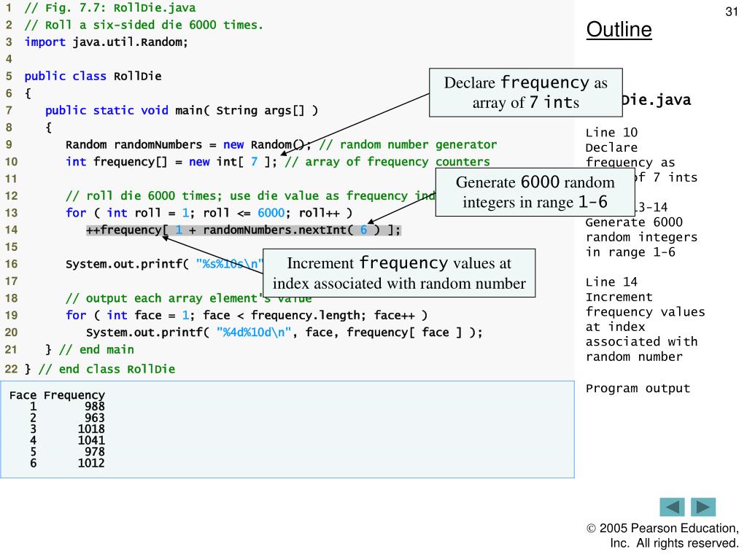Click the 'System.out.printf(' call on line 16

[127, 264]
